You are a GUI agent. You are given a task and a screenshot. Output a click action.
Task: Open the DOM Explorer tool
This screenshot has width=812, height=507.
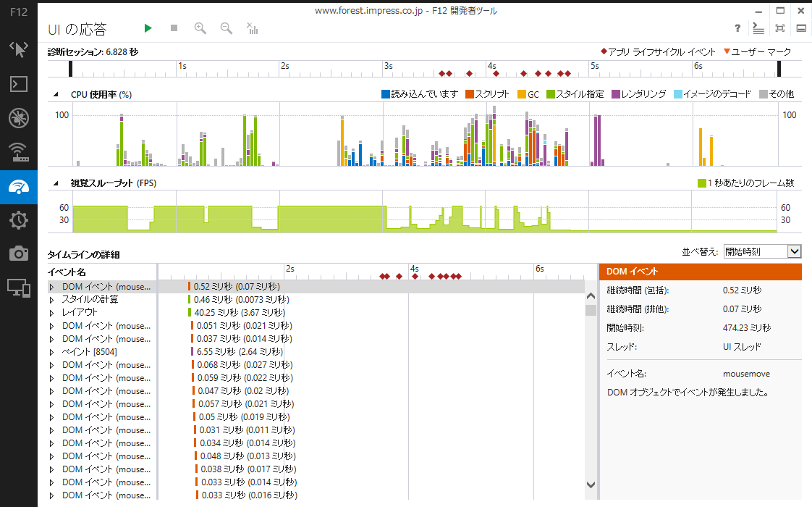[18, 49]
